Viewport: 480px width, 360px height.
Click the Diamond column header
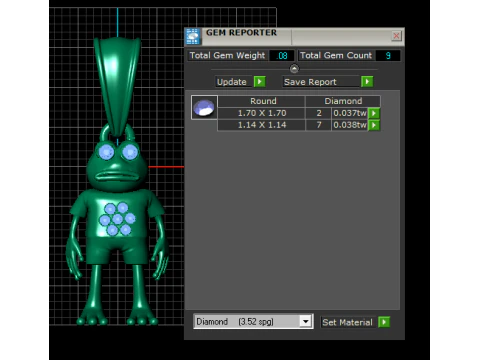pos(343,101)
